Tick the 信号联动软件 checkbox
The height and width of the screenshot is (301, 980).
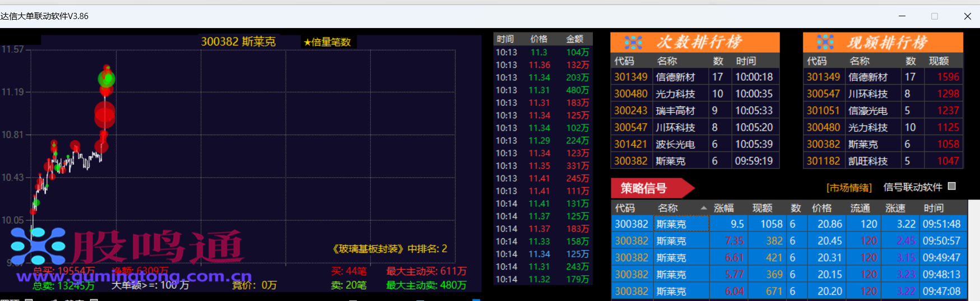pyautogui.click(x=951, y=186)
